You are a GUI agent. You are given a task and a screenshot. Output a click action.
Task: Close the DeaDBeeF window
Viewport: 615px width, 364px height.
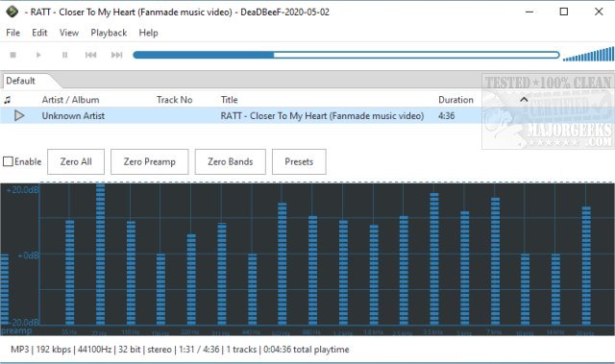[x=599, y=12]
